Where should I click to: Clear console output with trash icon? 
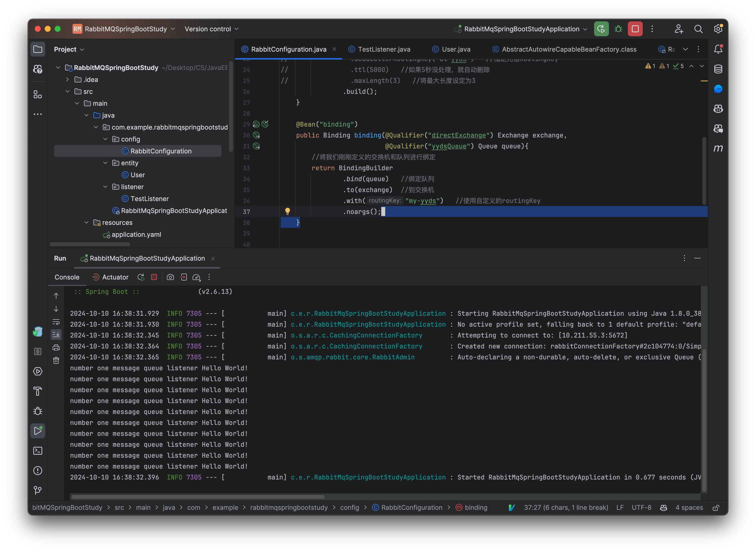click(x=56, y=361)
